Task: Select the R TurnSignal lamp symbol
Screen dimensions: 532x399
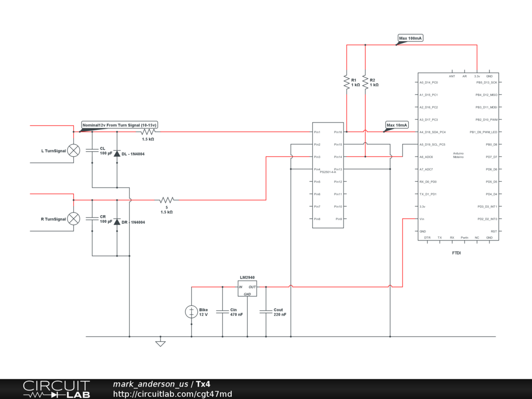Action: tap(74, 219)
